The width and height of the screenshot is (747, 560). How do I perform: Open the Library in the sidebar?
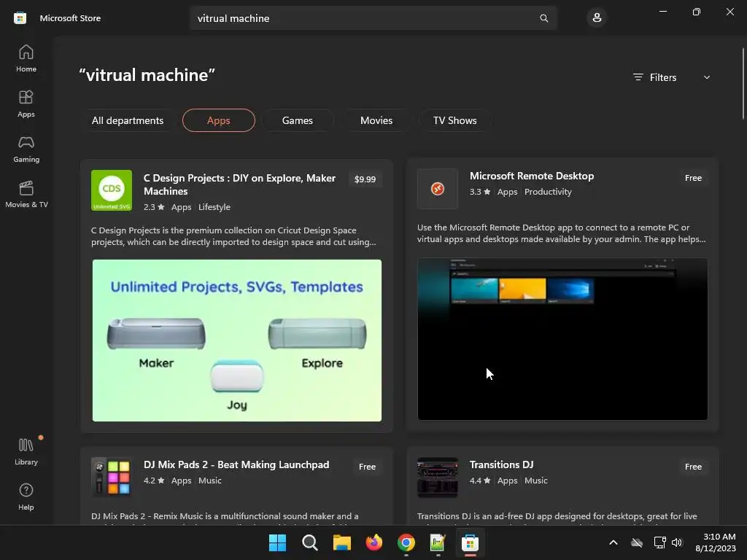(26, 452)
